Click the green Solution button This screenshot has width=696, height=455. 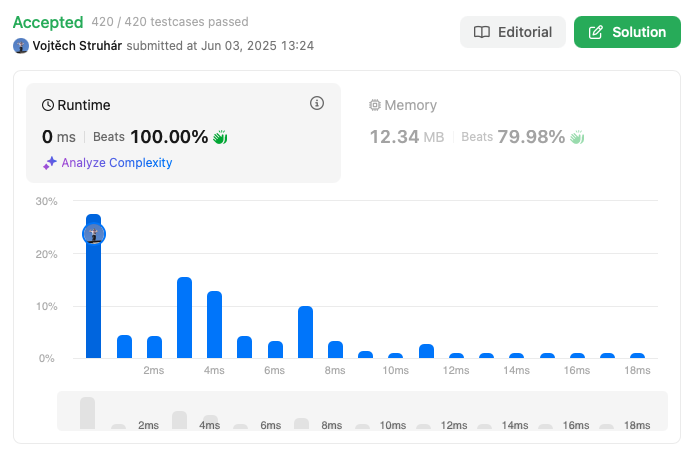[x=627, y=32]
